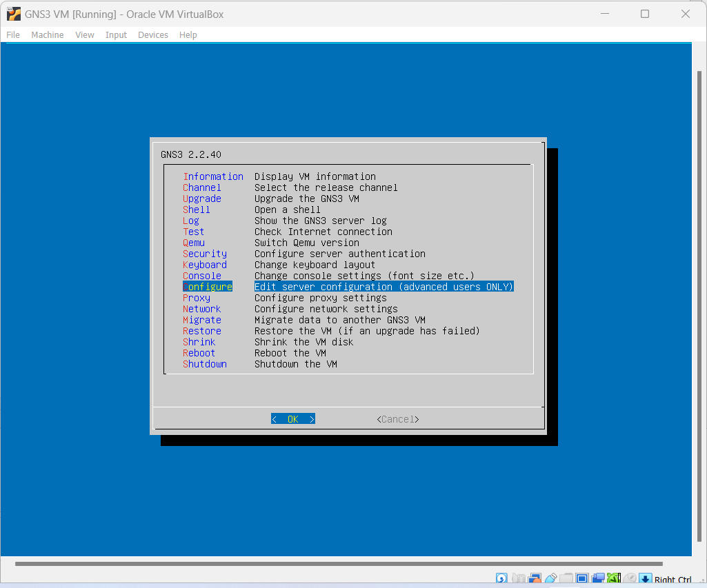The width and height of the screenshot is (707, 588).
Task: Click the optical disk status icon
Action: pos(501,578)
